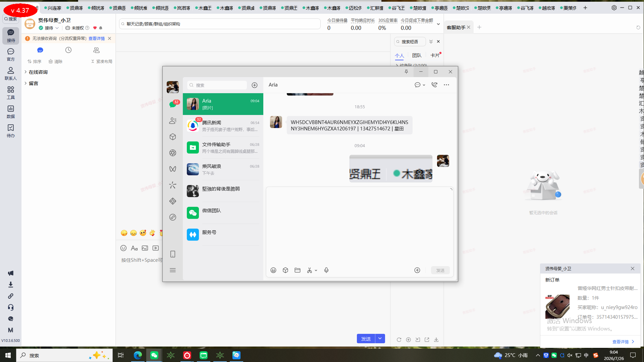Click the megaphone icon in the left sidebar

coord(11,273)
